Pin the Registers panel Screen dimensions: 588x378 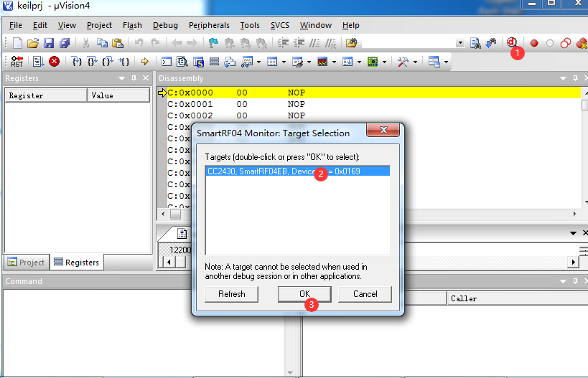[x=134, y=78]
